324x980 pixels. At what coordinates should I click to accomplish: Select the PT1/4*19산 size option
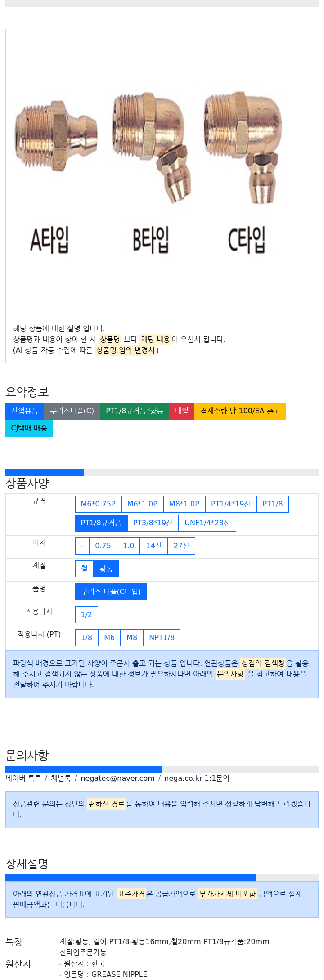coord(231,504)
